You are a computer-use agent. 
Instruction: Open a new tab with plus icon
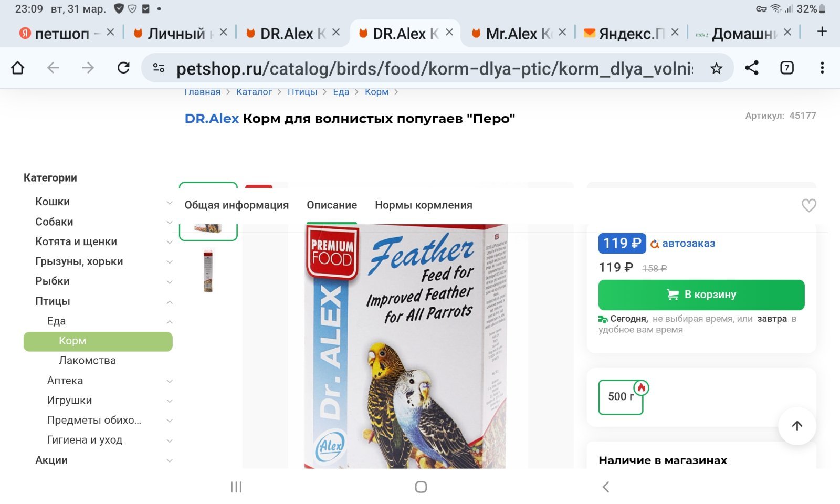[822, 32]
